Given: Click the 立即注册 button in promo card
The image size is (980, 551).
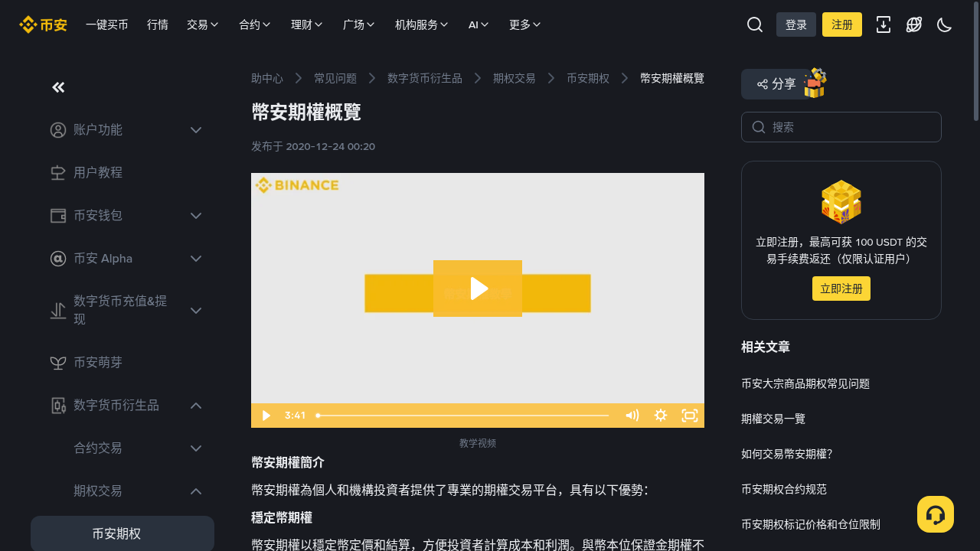Looking at the screenshot, I should 841,289.
